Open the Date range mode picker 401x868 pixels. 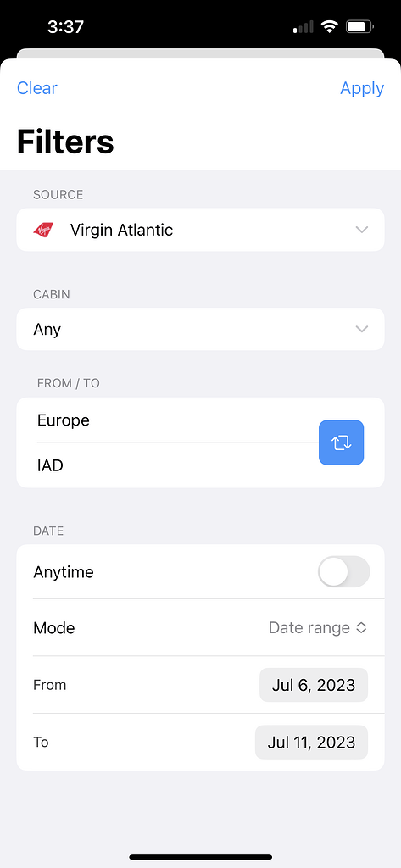coord(318,627)
